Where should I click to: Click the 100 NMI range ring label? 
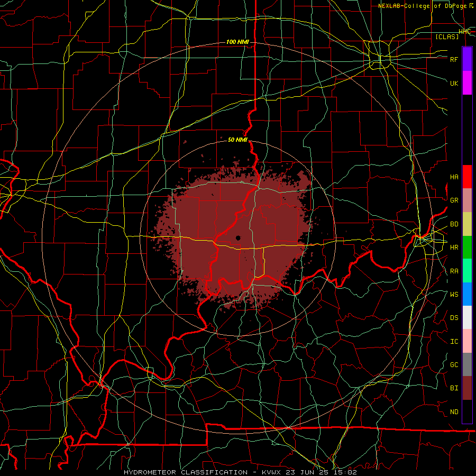click(237, 42)
